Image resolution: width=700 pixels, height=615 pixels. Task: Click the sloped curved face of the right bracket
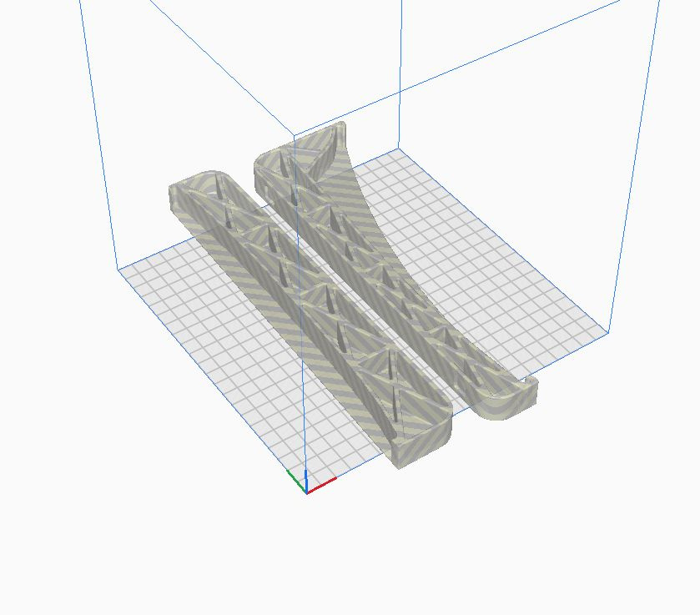click(367, 209)
